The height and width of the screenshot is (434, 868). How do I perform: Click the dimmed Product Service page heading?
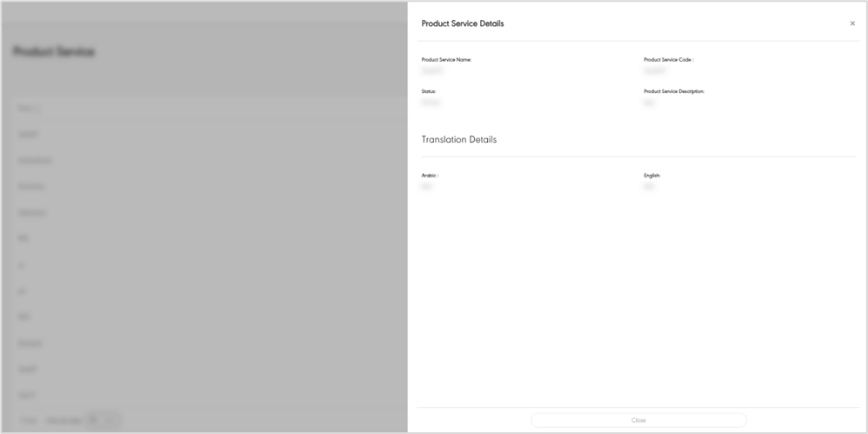(x=54, y=52)
